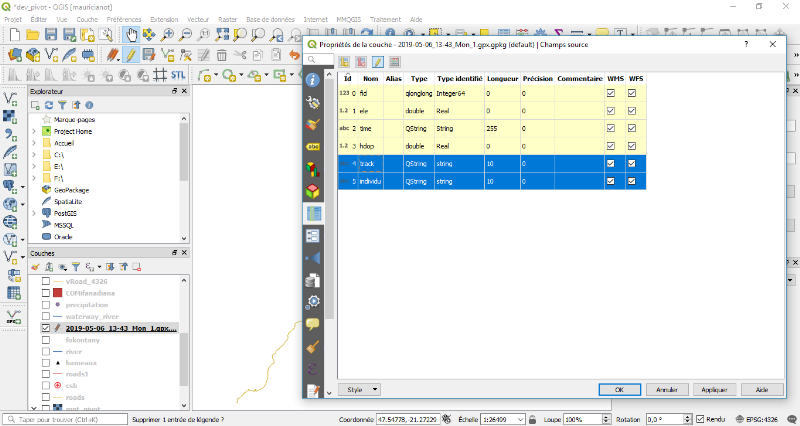Click the Delete field icon
This screenshot has width=800, height=426.
tap(361, 62)
